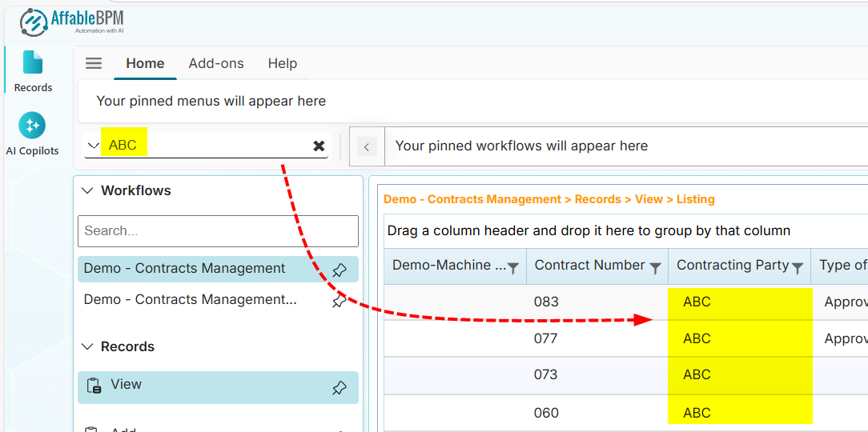Open the Help tab
This screenshot has width=868, height=432.
(282, 63)
